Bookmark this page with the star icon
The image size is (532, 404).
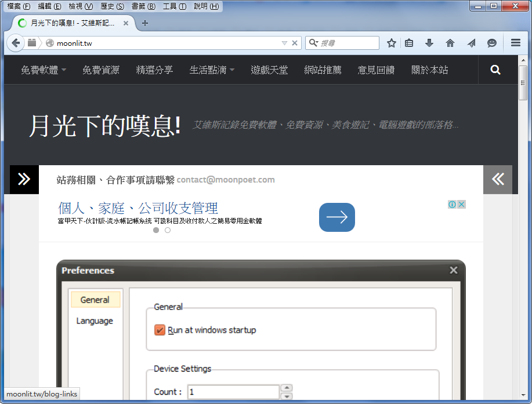391,43
